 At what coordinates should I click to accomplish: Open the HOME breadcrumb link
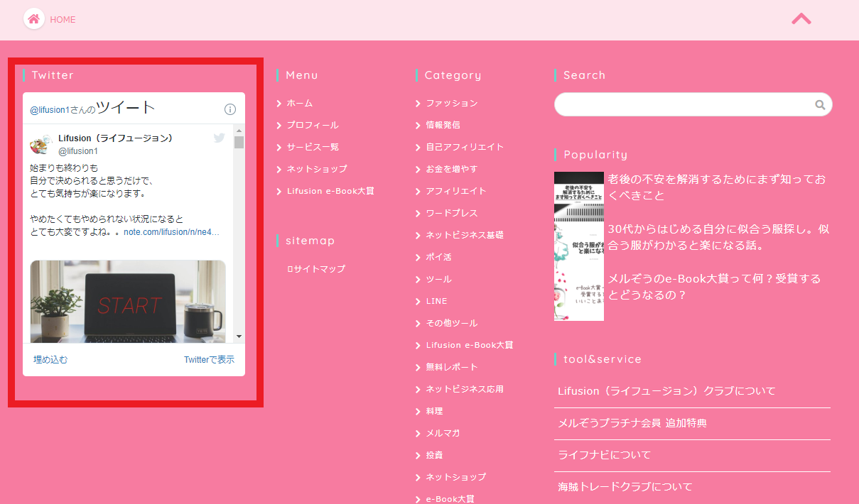point(63,20)
